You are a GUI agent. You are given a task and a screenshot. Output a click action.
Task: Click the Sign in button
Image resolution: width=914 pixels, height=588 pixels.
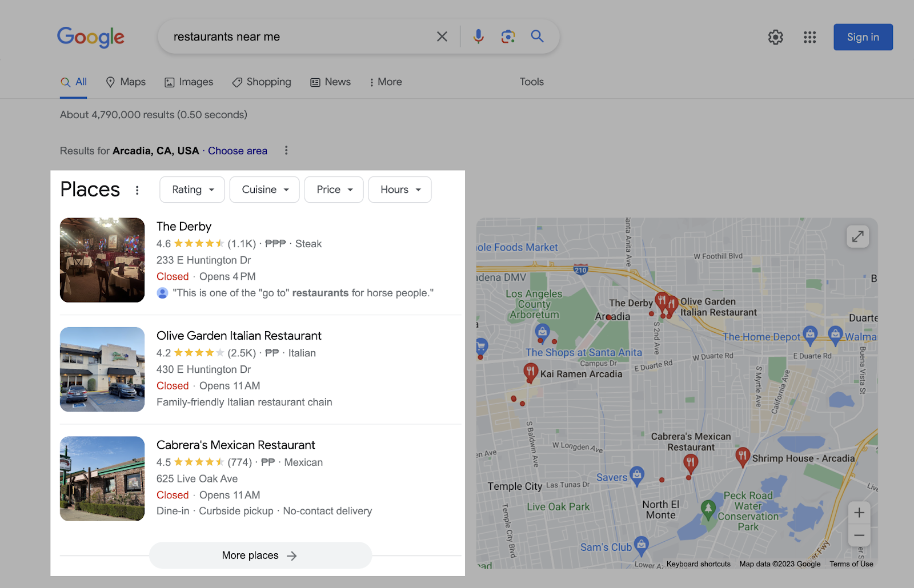[x=863, y=37]
